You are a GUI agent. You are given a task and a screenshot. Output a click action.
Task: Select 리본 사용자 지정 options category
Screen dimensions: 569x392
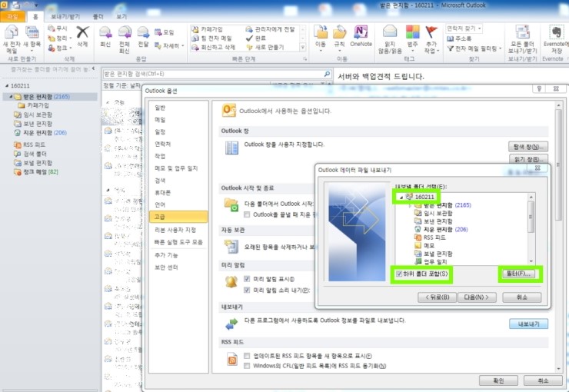178,230
